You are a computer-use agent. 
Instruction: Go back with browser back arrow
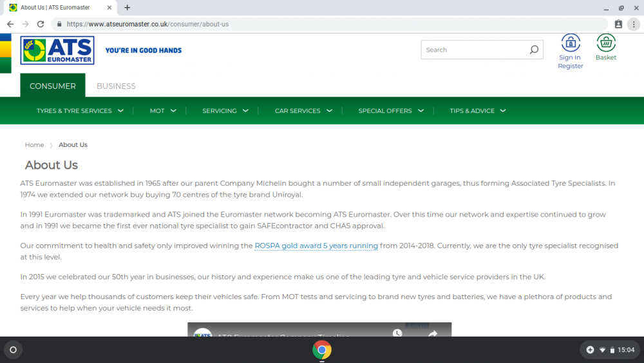10,25
